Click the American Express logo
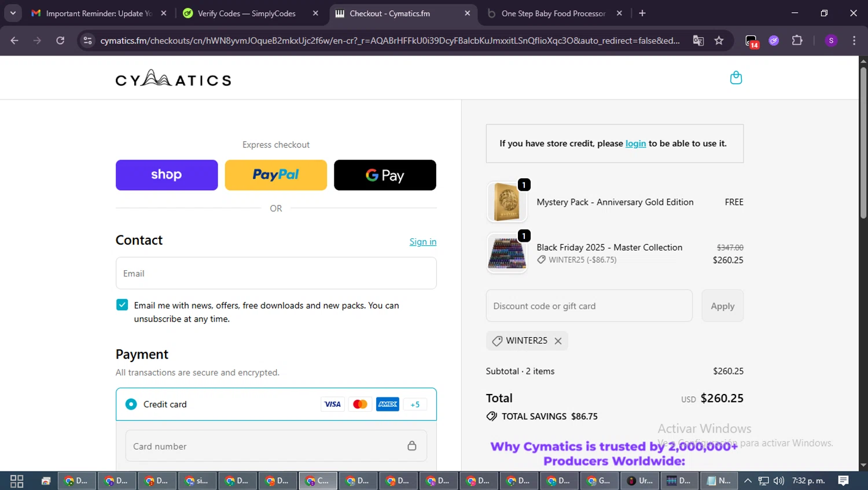The image size is (868, 490). (388, 404)
